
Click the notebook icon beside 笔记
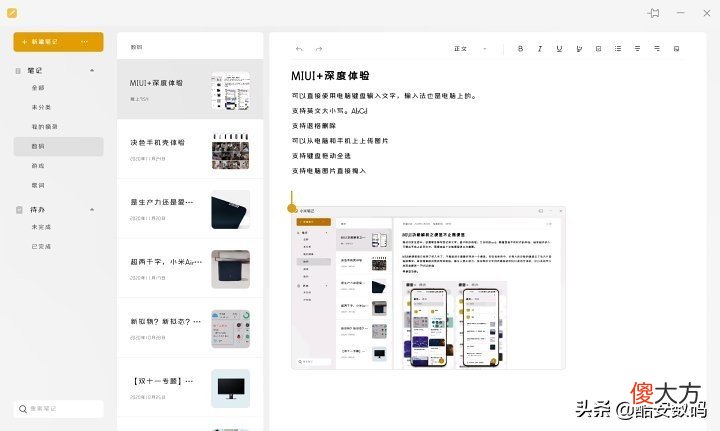18,71
